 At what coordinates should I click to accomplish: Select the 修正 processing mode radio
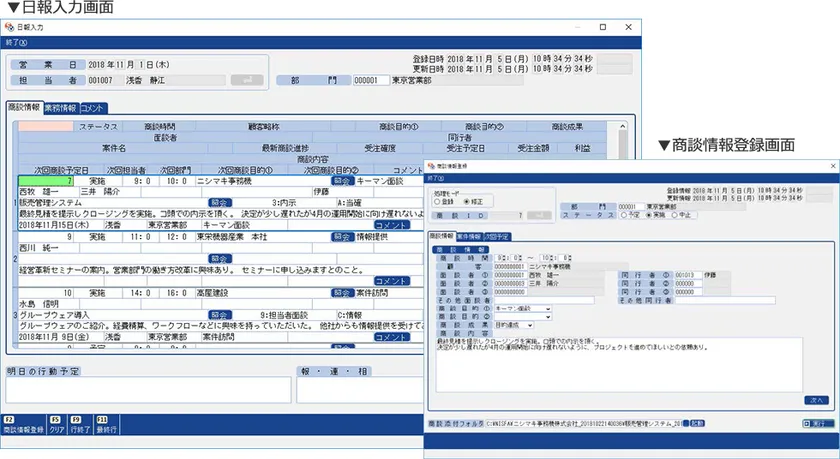click(x=466, y=202)
